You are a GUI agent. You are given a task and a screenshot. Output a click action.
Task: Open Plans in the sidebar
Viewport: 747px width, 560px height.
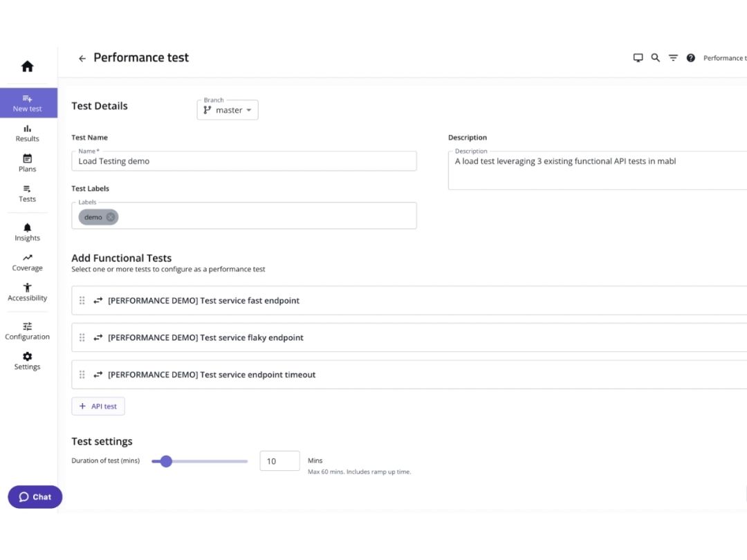[x=27, y=163]
